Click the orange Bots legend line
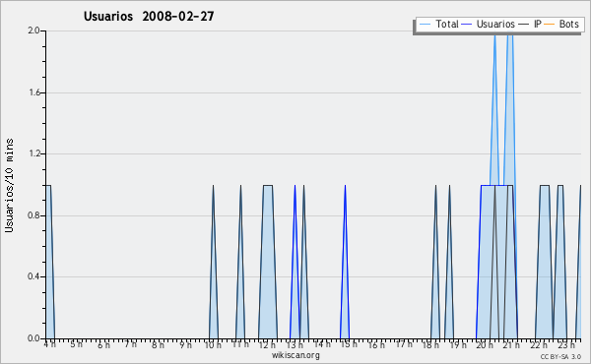Screen dimensions: 591x364 point(550,25)
